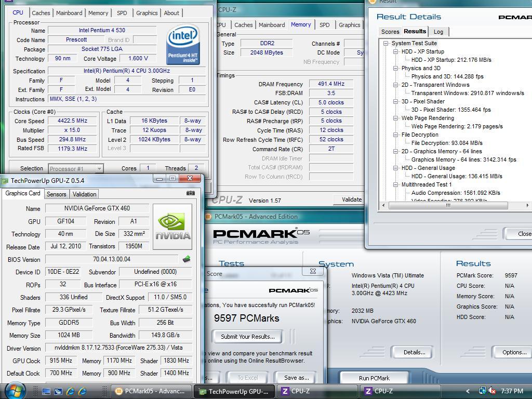Click the taskbar clock showing 7:37 PM
Image resolution: width=532 pixels, height=399 pixels.
[x=512, y=391]
